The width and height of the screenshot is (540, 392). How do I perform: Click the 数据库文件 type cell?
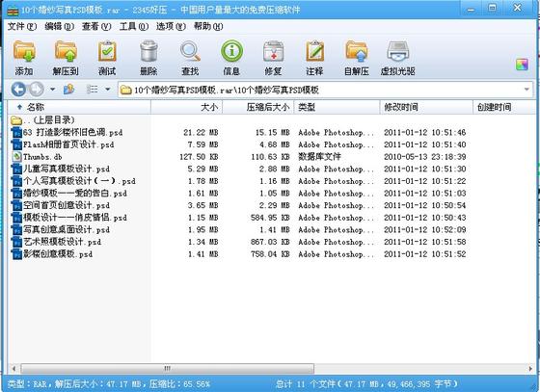pyautogui.click(x=319, y=157)
